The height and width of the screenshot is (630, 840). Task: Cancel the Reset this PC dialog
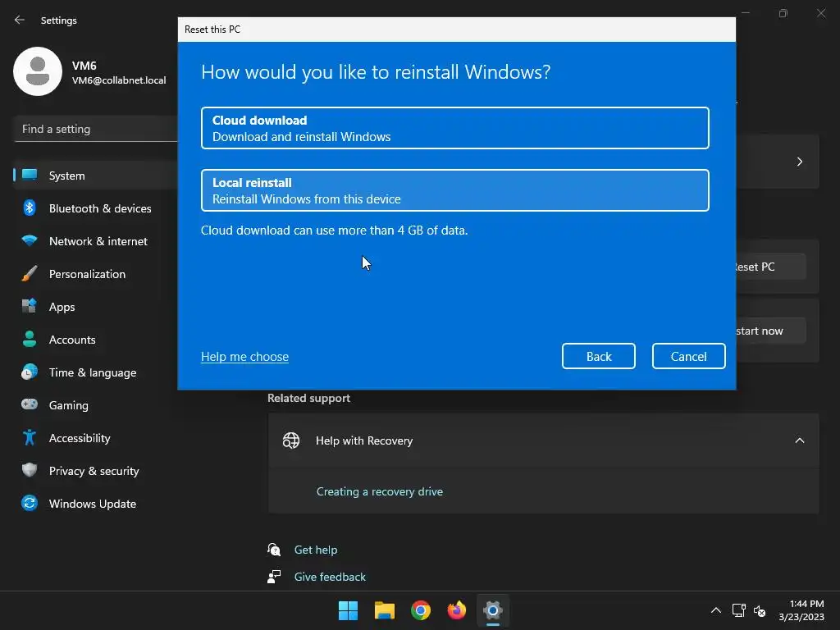[688, 356]
